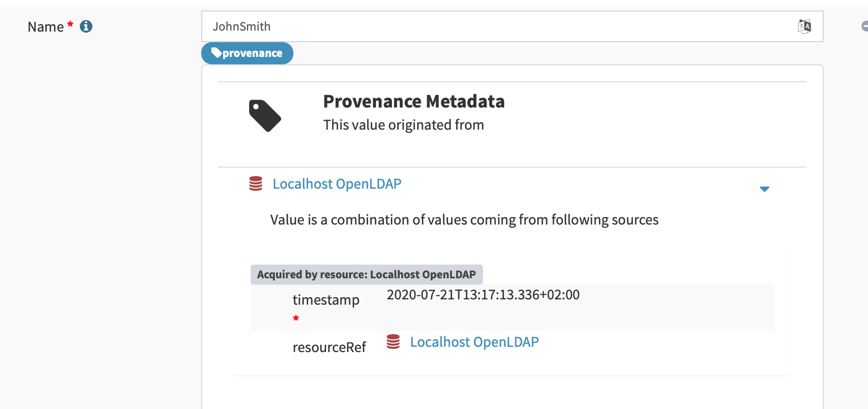
Task: Select the large tag icon beside Provenance Metadata
Action: (x=264, y=115)
